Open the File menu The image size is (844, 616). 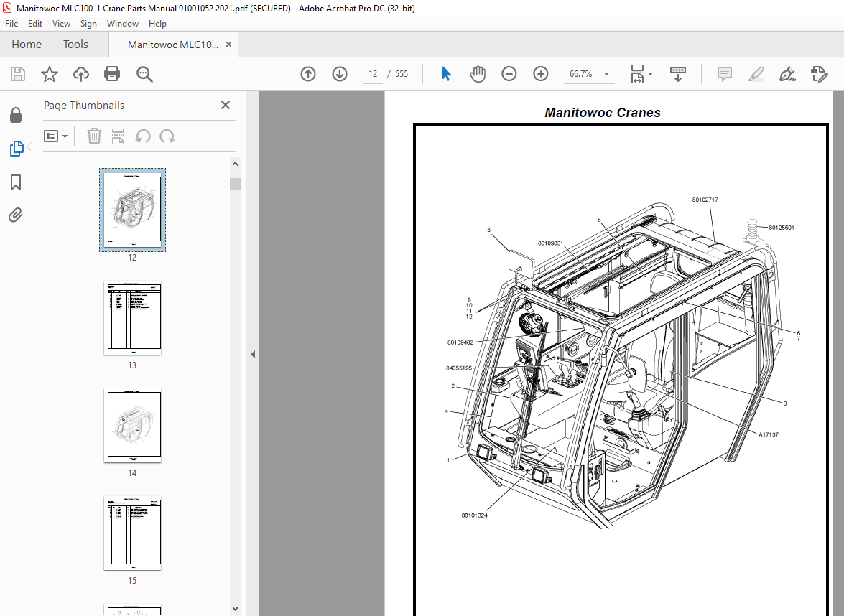pos(11,24)
